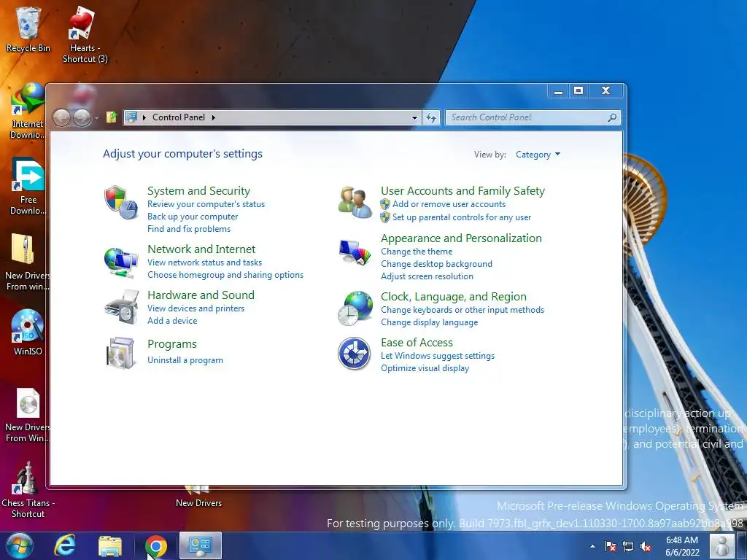Image resolution: width=747 pixels, height=560 pixels.
Task: Open Windows Explorer from the taskbar
Action: click(110, 545)
